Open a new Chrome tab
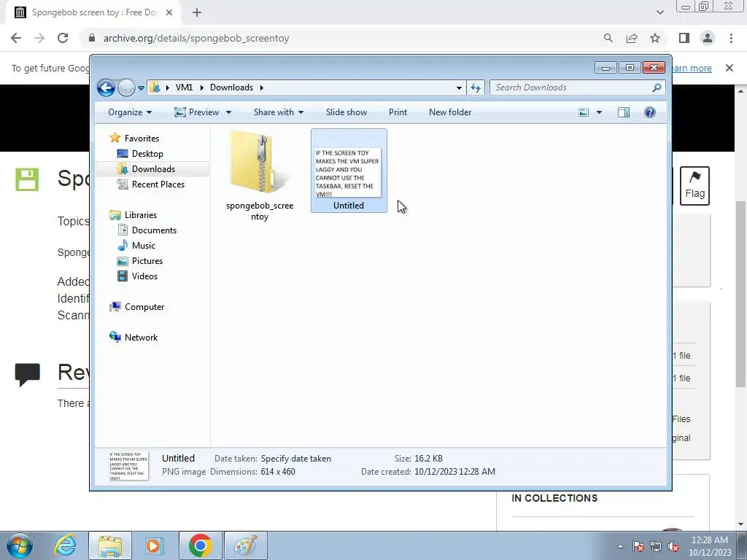This screenshot has height=560, width=747. click(x=197, y=13)
